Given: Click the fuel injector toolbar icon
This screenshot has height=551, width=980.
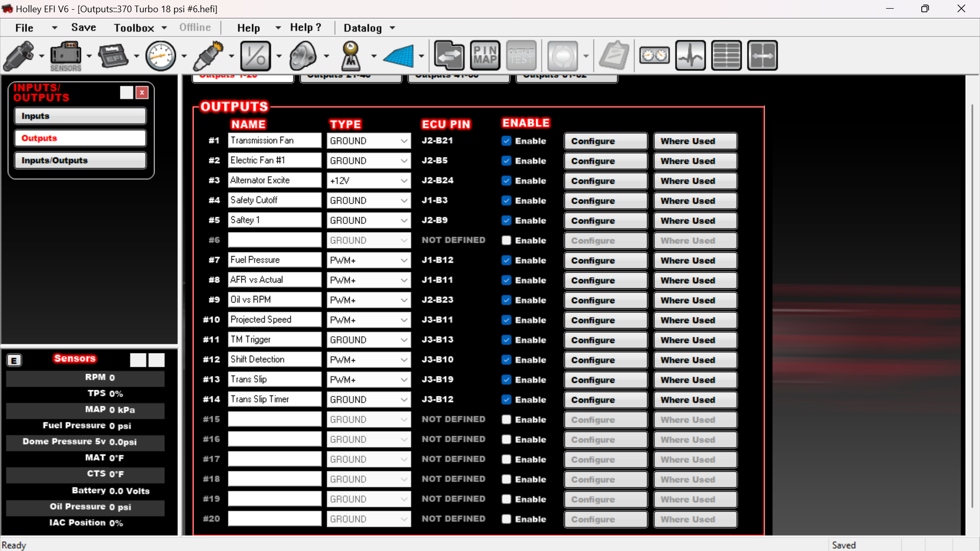Looking at the screenshot, I should pos(19,56).
